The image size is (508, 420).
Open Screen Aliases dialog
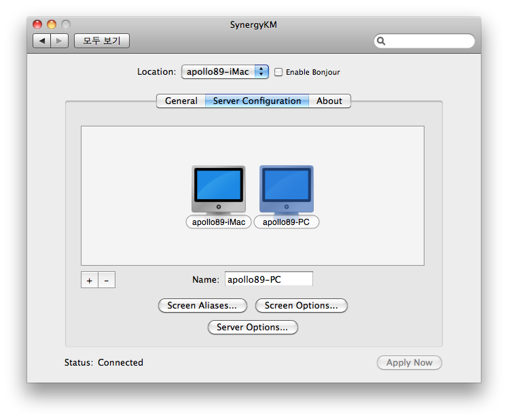click(x=202, y=306)
